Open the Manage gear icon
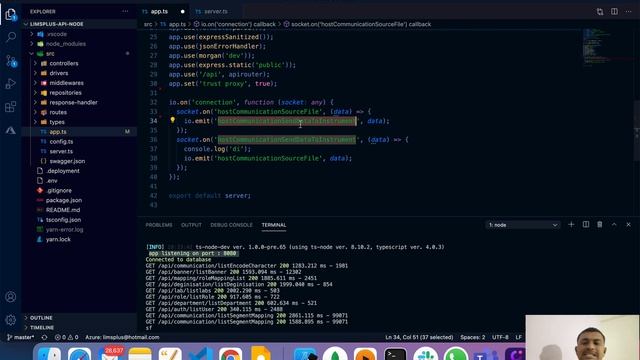 (11, 320)
